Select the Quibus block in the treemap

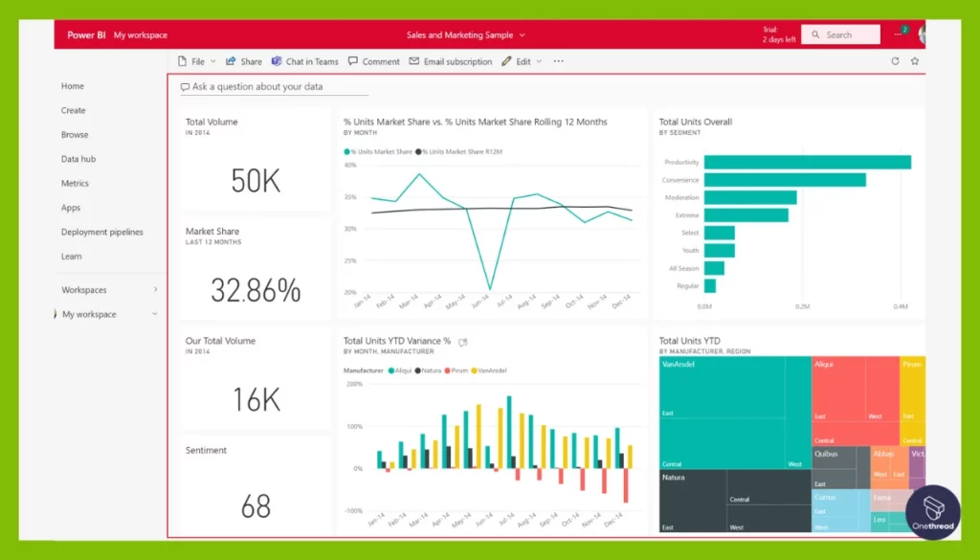840,467
